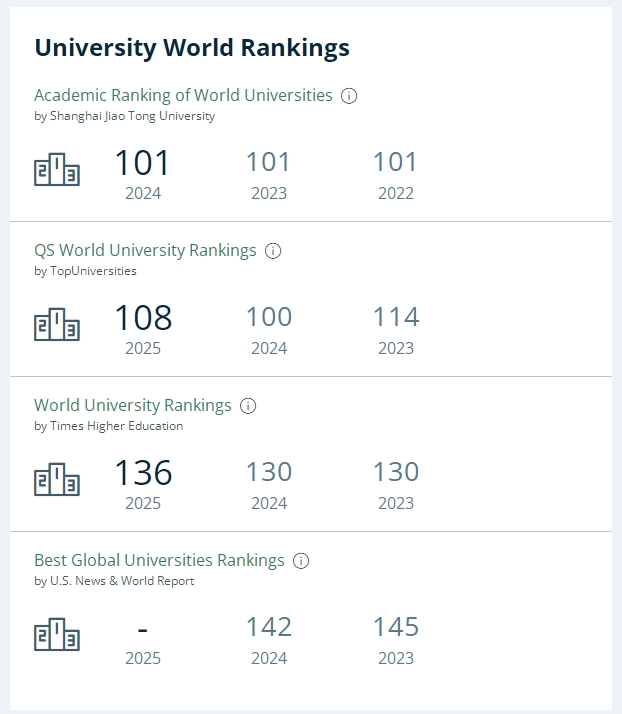Select the 2024 Shanghai rank of 101
Viewport: 622px width, 714px height.
tap(143, 163)
